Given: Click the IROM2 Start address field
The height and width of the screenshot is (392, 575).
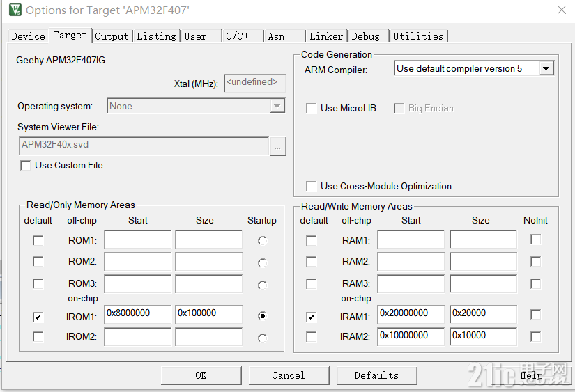Looking at the screenshot, I should click(137, 337).
